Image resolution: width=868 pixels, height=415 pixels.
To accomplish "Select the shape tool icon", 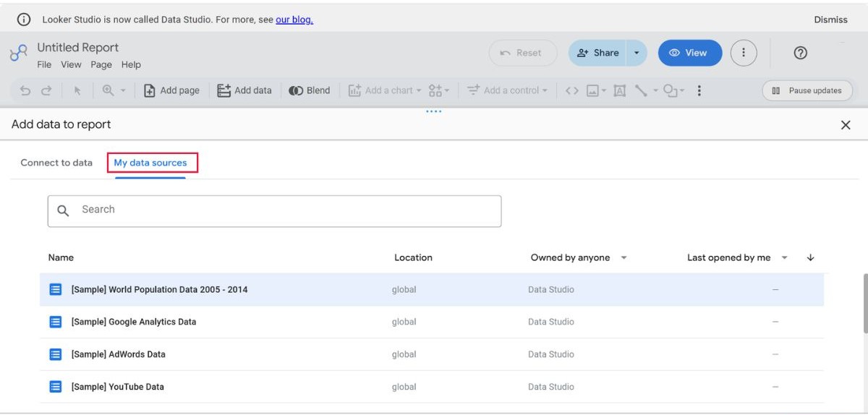I will [671, 90].
